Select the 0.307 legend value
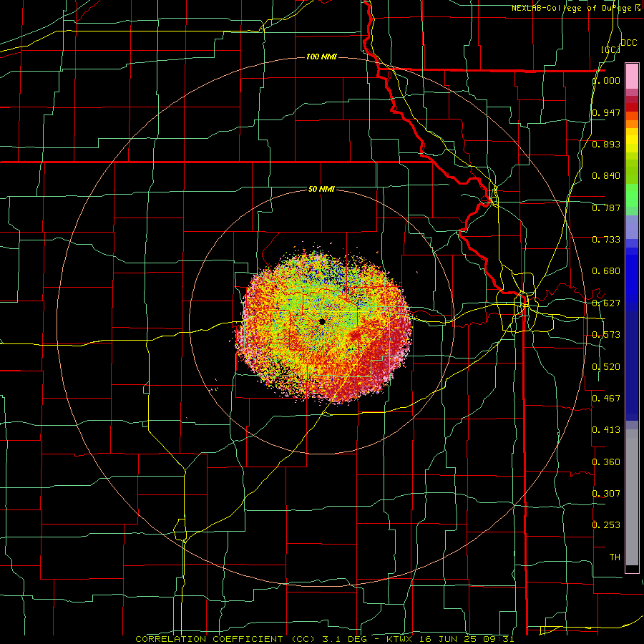644x644 pixels. 606,493
